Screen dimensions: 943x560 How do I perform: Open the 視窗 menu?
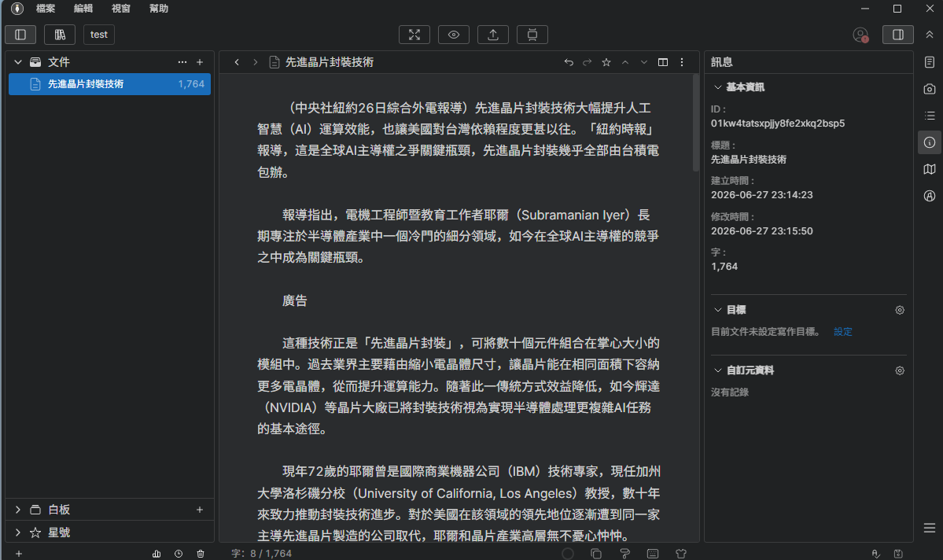pos(121,9)
